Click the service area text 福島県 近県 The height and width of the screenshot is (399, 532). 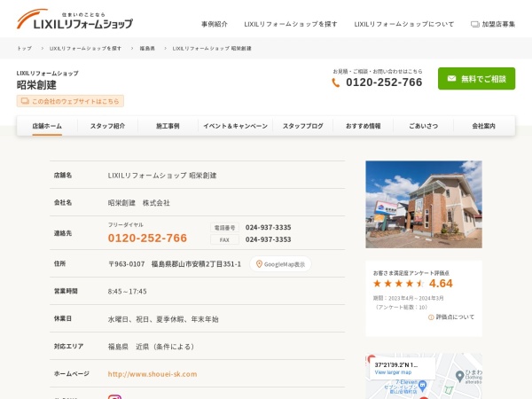coord(151,347)
